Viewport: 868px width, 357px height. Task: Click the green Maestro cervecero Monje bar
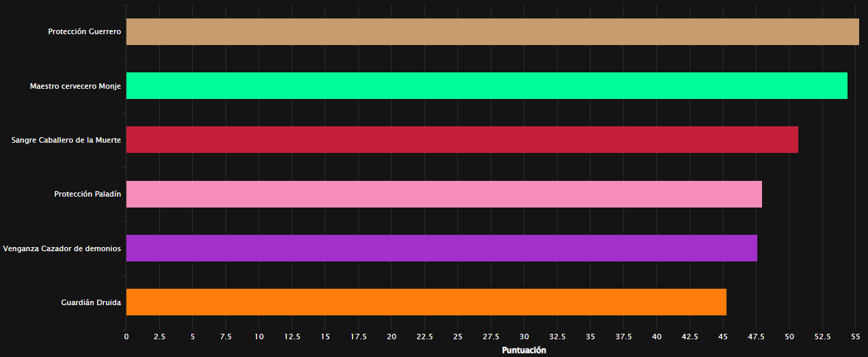(487, 86)
